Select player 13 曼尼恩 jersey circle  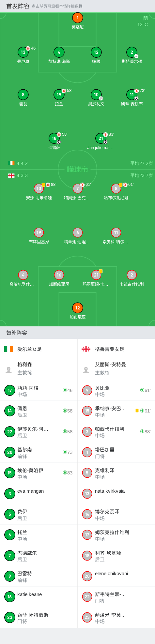23,52
